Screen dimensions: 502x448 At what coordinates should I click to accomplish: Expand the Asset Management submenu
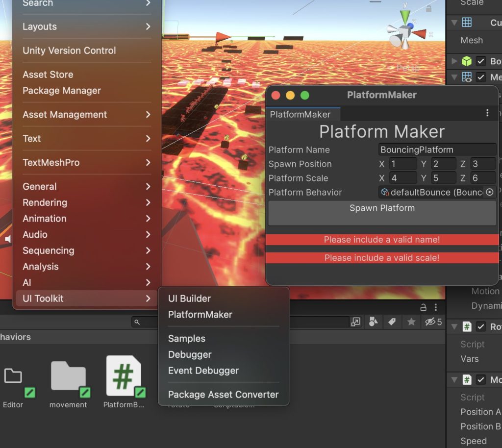[87, 115]
